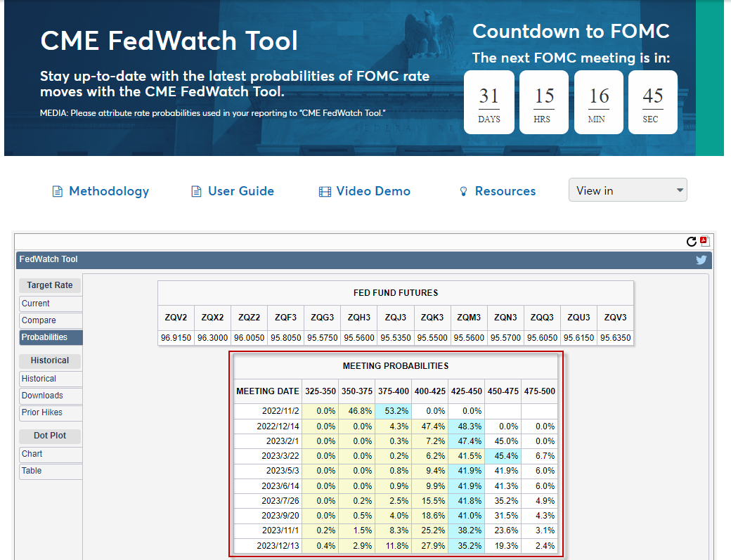Viewport: 731px width, 560px height.
Task: Click the ZQU3 futures column header
Action: pyautogui.click(x=578, y=318)
